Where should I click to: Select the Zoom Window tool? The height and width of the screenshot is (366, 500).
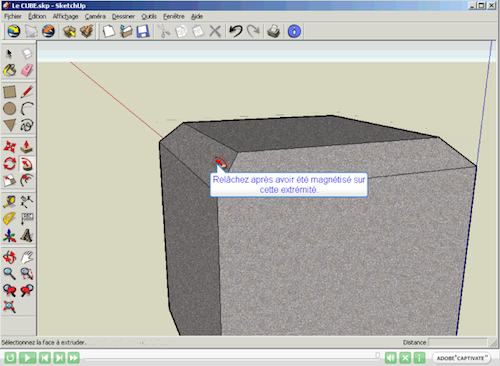tap(27, 274)
